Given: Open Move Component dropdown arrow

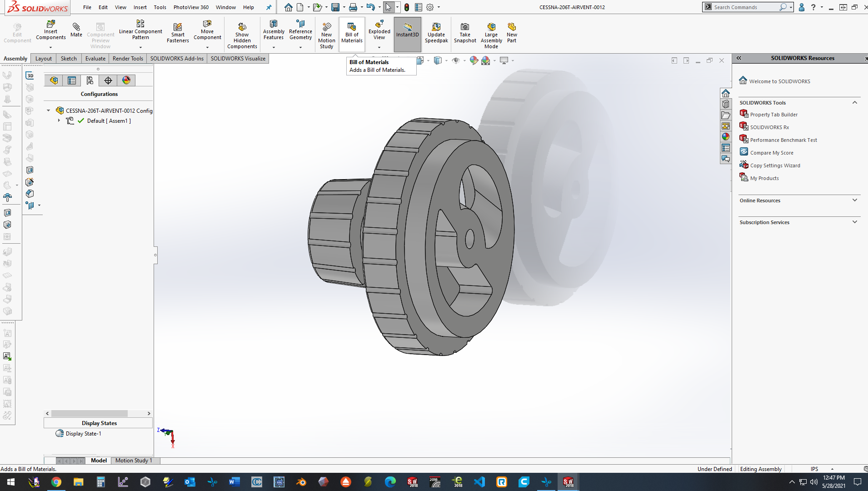Looking at the screenshot, I should coord(207,47).
